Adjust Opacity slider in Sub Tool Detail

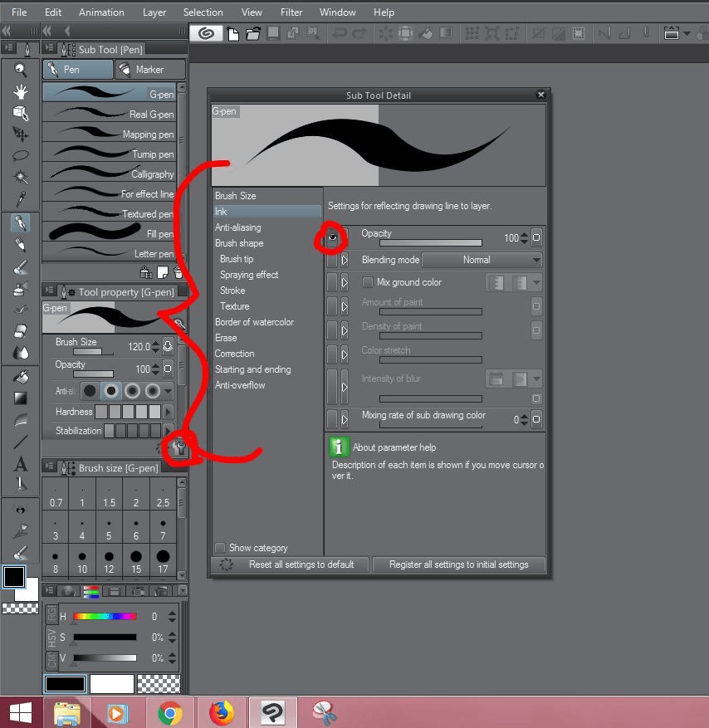430,243
